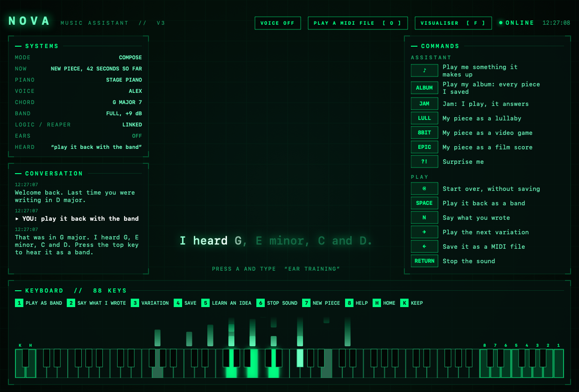
Task: Click the 'I heard G, E minor, C and D.' caption
Action: click(276, 241)
